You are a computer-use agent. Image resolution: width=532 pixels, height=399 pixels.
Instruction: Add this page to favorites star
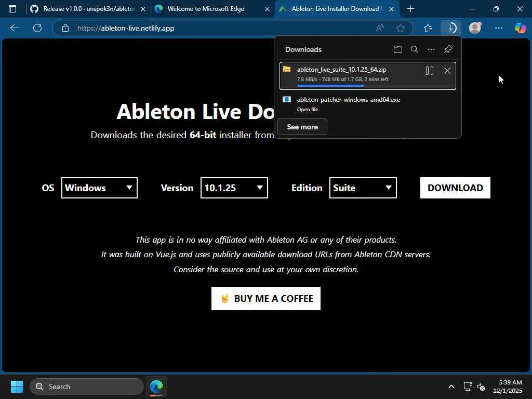coord(401,28)
